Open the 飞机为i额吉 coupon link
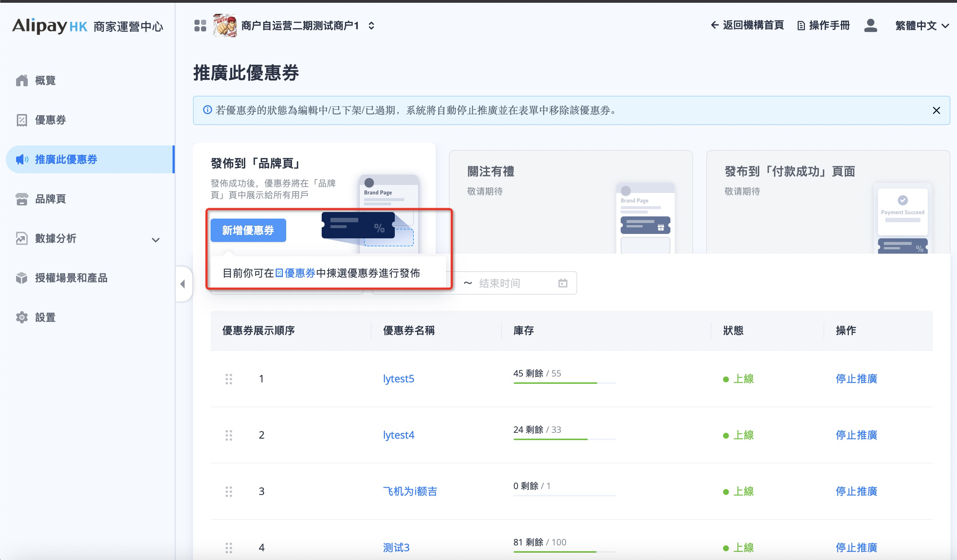957x560 pixels. coord(410,491)
